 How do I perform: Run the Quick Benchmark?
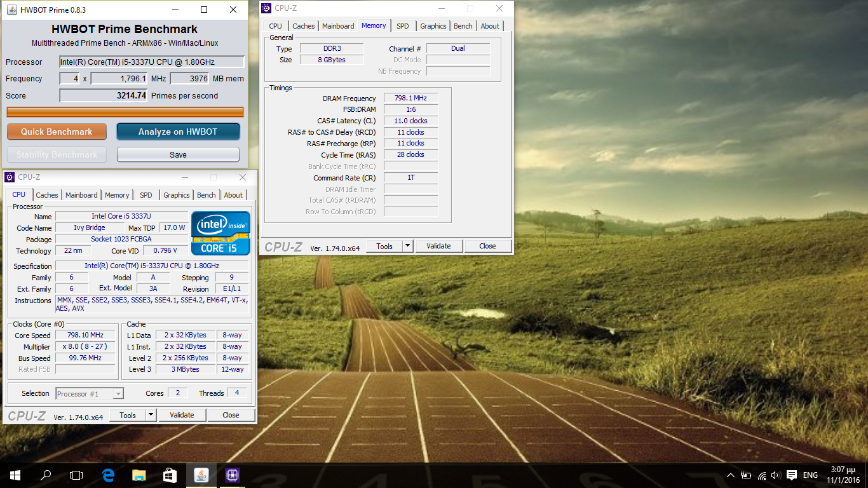(57, 132)
